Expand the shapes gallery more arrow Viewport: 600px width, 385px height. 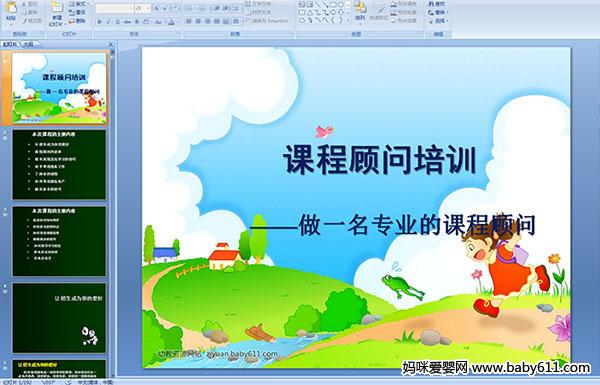tap(347, 20)
